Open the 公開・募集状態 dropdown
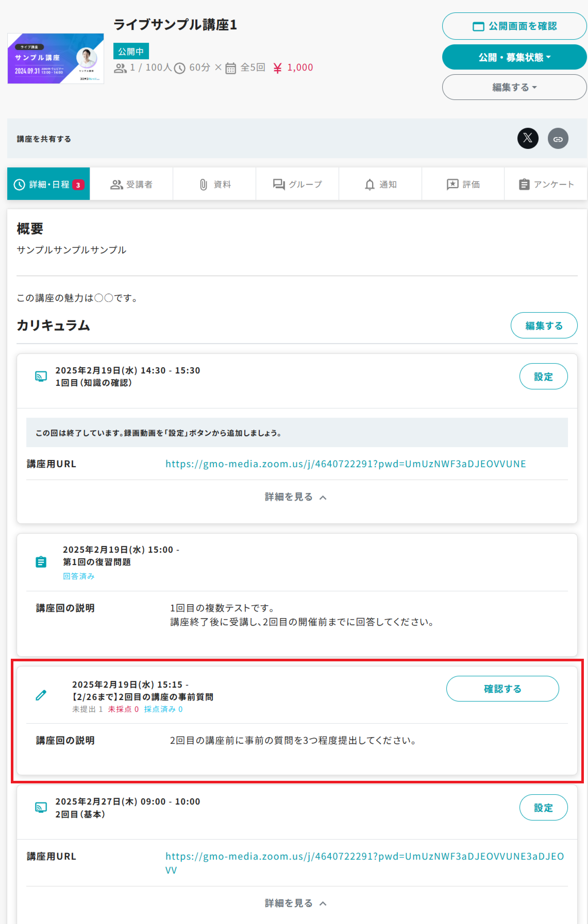 (x=514, y=57)
